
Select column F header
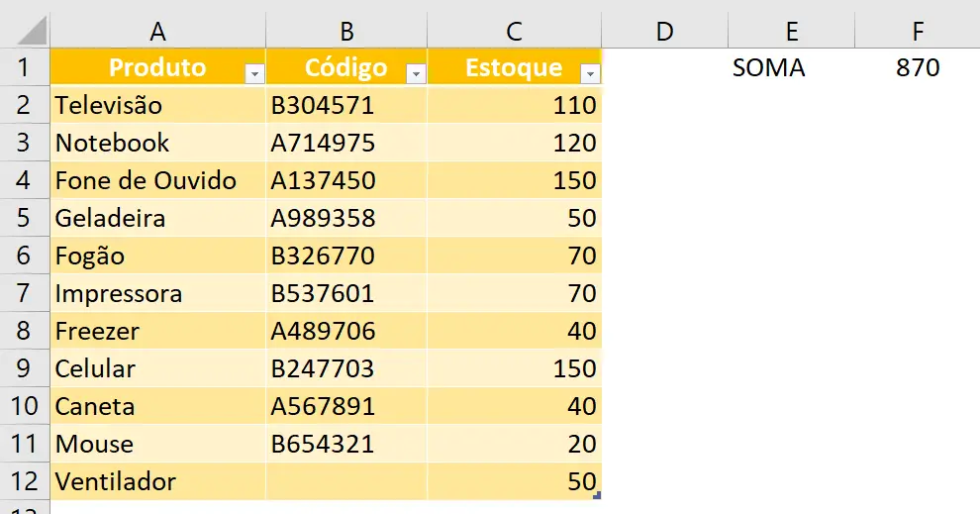[918, 32]
